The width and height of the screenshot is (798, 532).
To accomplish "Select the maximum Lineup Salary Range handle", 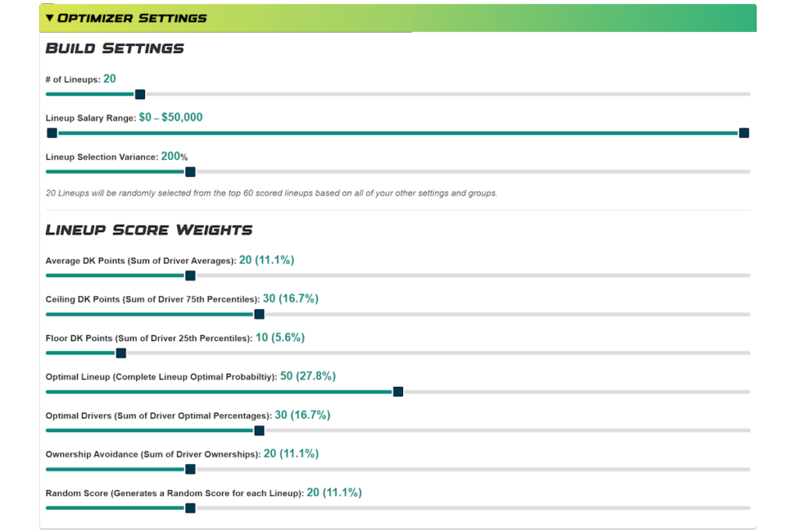I will [743, 133].
